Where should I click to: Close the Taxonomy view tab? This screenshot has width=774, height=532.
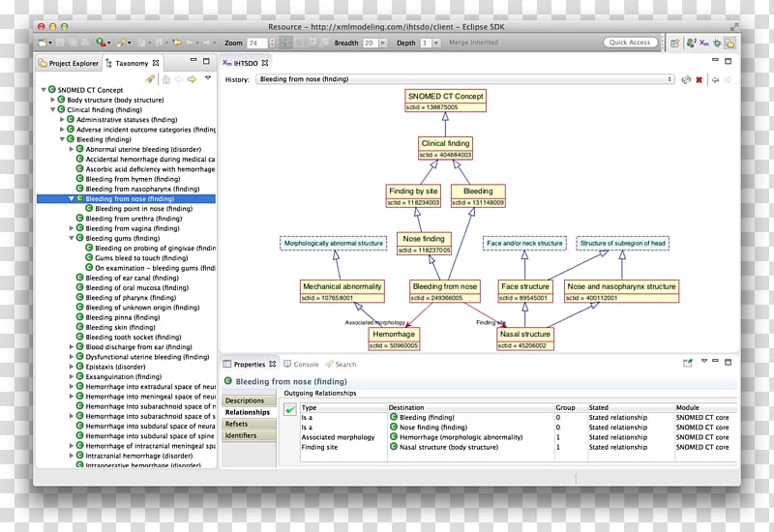[156, 63]
